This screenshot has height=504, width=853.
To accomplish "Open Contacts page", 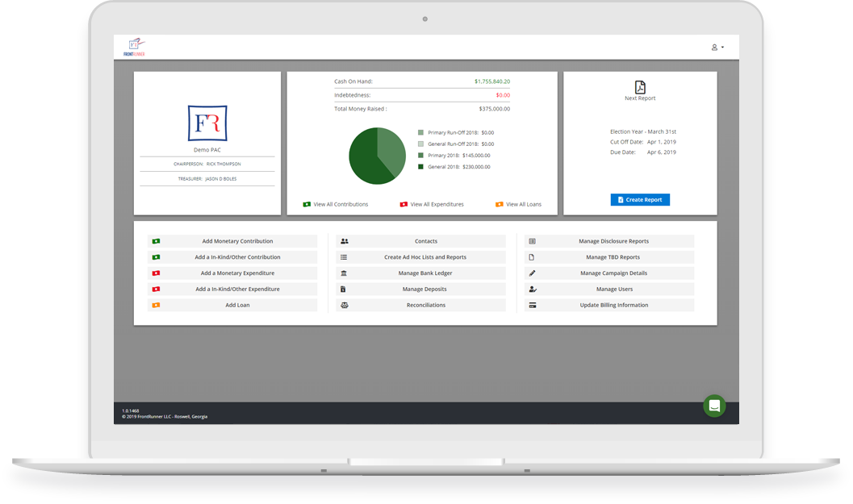I will coord(420,241).
